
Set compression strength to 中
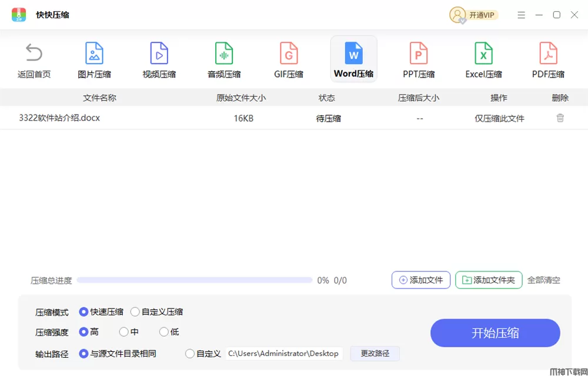tap(123, 332)
